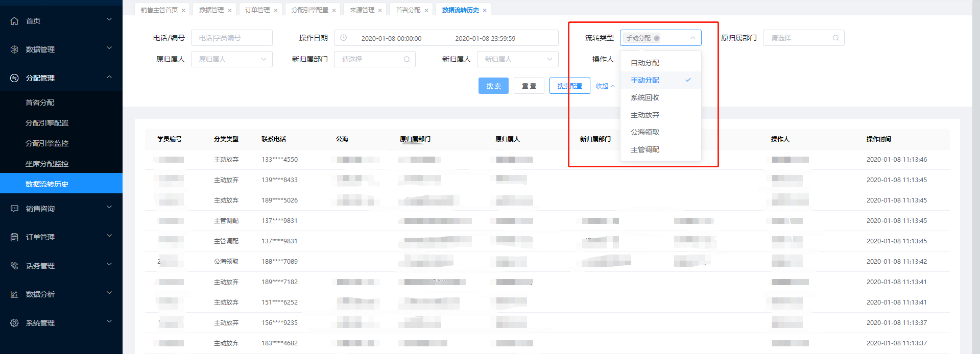Viewport: 980px width, 354px height.
Task: Open 数据流转历史 in the sidebar
Action: pyautogui.click(x=61, y=184)
